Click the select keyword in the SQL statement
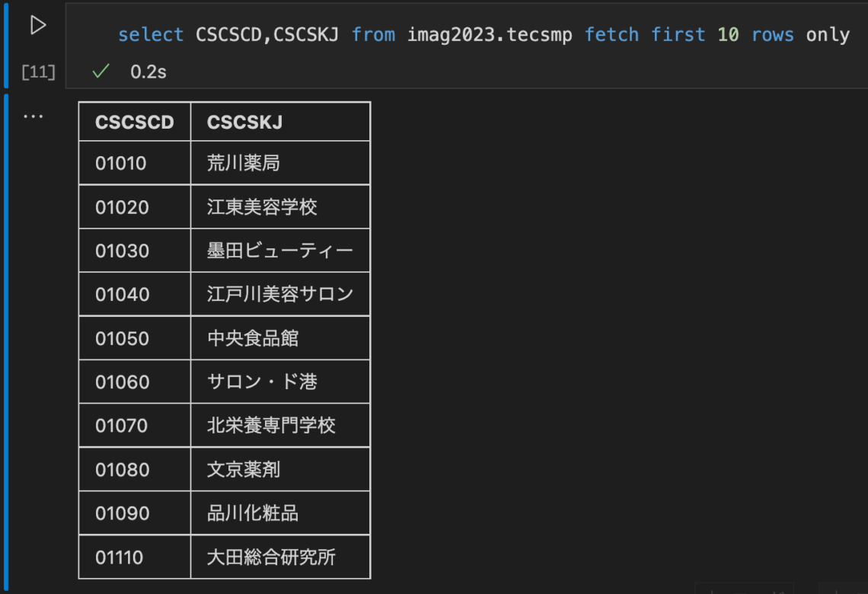The width and height of the screenshot is (868, 594). 151,34
